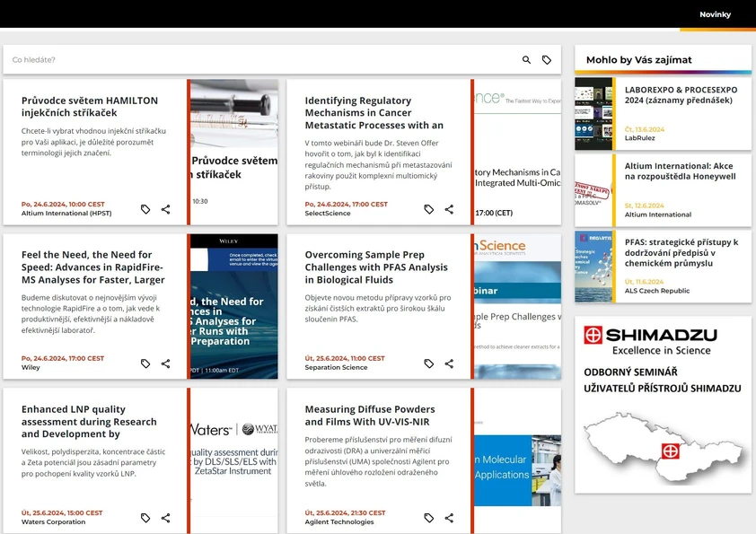Click the Waters Wyatt ZetaStar thumbnail
Viewport: 756px width, 534px height.
coord(234,460)
